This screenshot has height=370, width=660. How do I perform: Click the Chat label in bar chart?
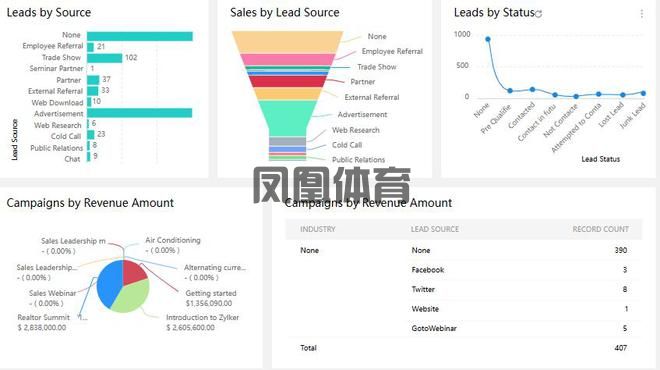point(72,159)
